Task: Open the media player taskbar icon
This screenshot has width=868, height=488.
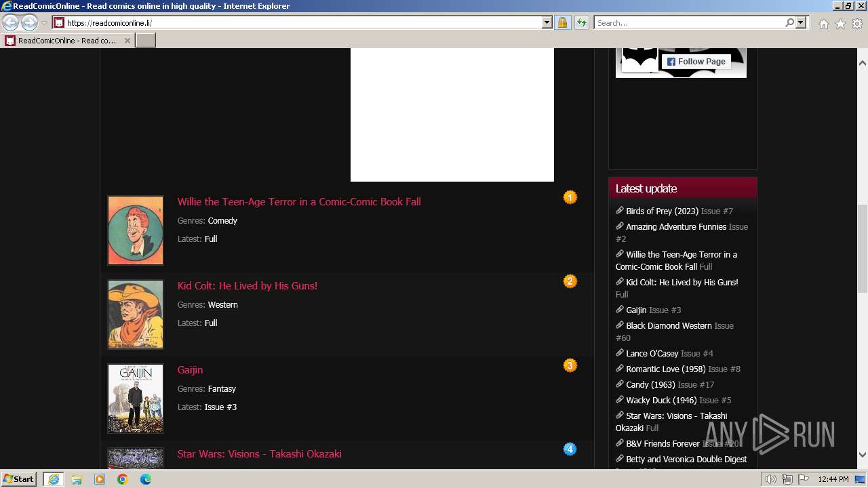Action: 100,479
